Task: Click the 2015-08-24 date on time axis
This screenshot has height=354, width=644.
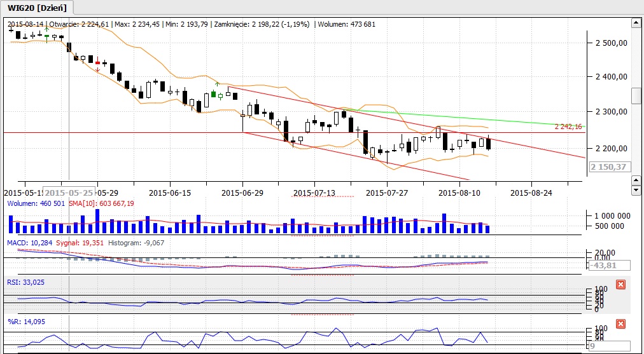Action: (531, 193)
